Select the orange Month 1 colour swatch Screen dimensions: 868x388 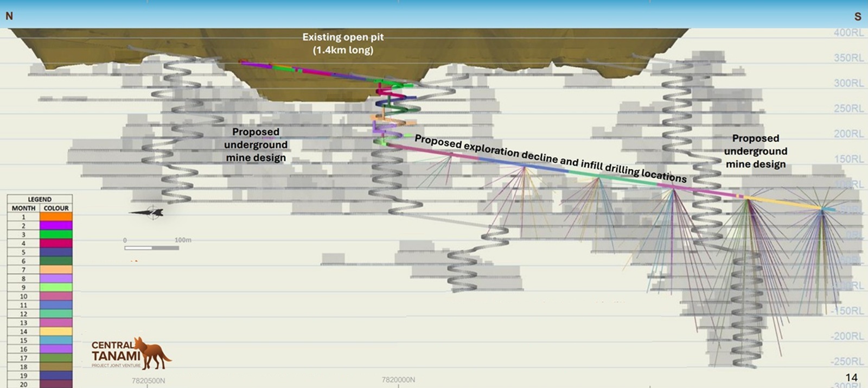[x=56, y=217]
